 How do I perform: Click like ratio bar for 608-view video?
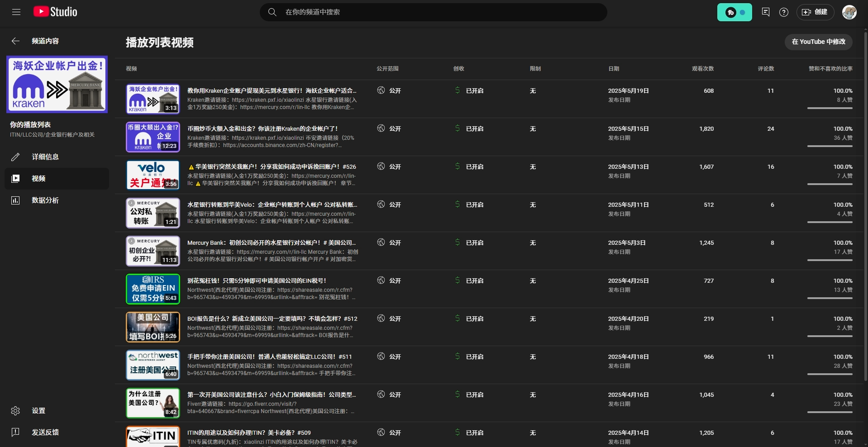pyautogui.click(x=830, y=108)
